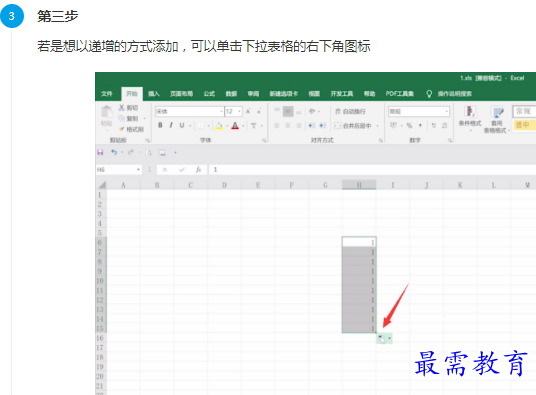Click the Borders icon in the font group

(x=200, y=126)
